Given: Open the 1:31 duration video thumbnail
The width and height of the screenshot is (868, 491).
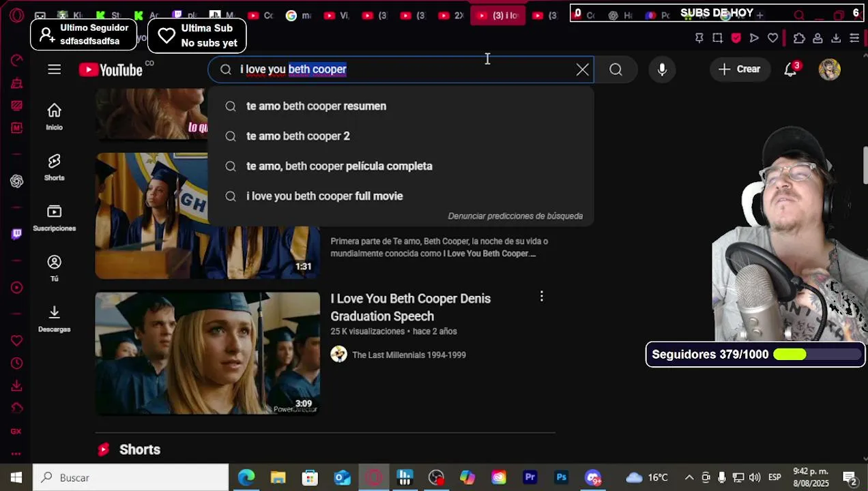Looking at the screenshot, I should [207, 215].
